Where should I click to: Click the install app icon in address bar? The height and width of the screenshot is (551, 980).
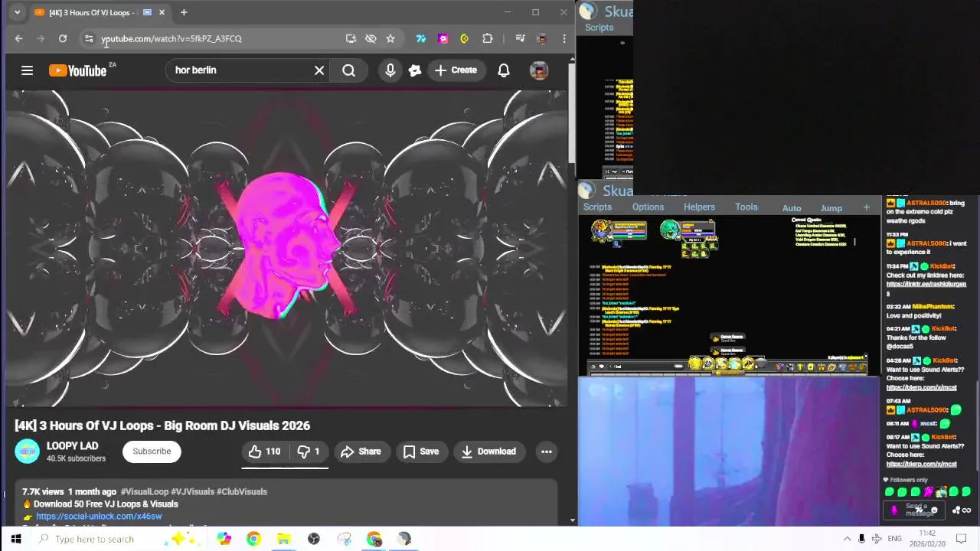pos(351,38)
